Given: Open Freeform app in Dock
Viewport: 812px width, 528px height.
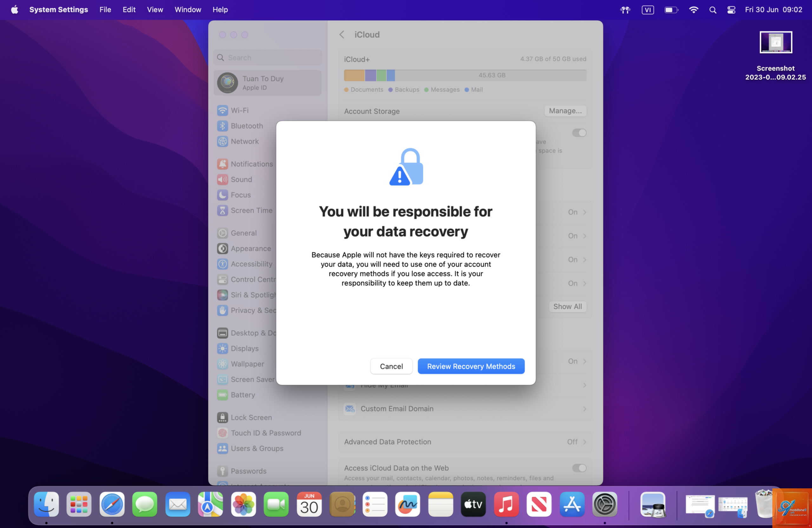Looking at the screenshot, I should click(x=408, y=504).
